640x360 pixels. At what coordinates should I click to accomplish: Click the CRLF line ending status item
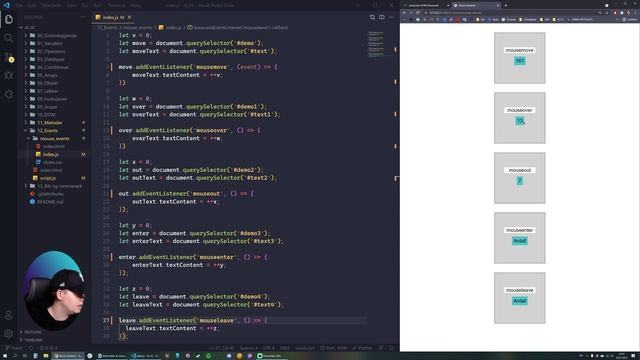[x=285, y=348]
